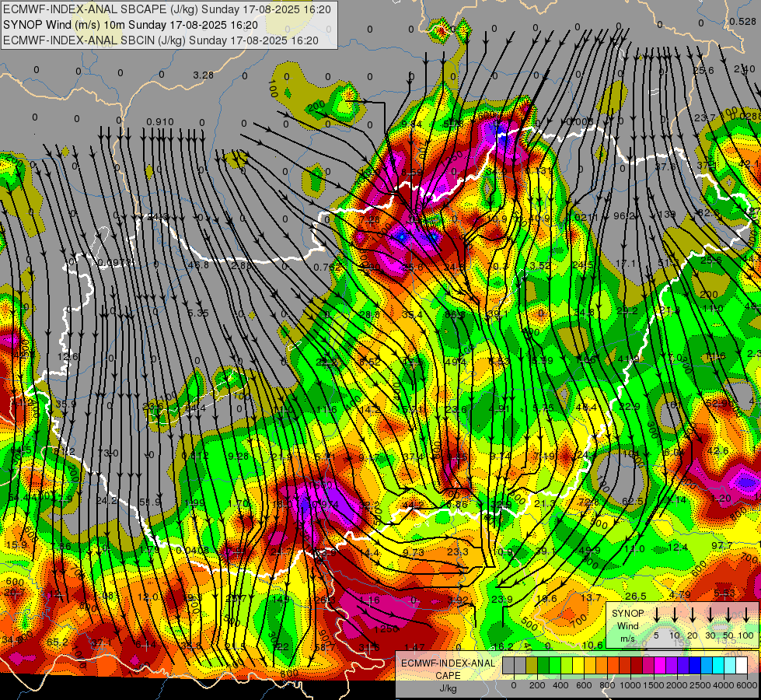The height and width of the screenshot is (700, 761).
Task: Click the 72.6 value on the map
Action: (588, 502)
